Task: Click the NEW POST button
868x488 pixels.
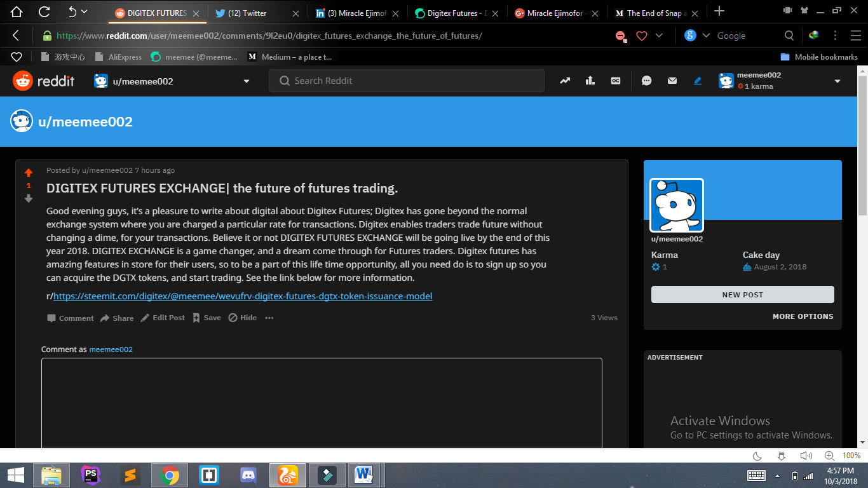Action: coord(743,295)
